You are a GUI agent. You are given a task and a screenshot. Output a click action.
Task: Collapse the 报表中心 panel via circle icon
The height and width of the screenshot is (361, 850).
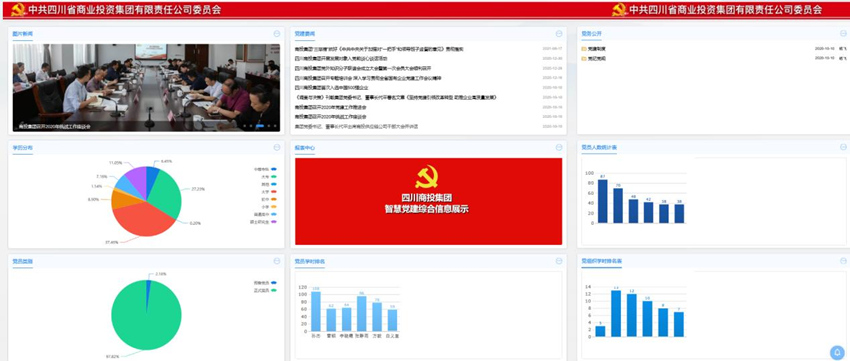[559, 147]
